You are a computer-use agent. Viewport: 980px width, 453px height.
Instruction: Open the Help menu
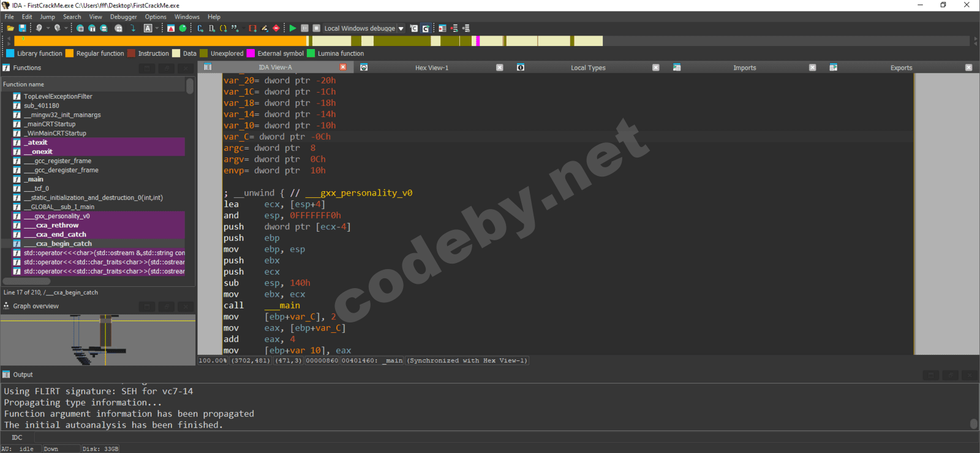click(214, 17)
